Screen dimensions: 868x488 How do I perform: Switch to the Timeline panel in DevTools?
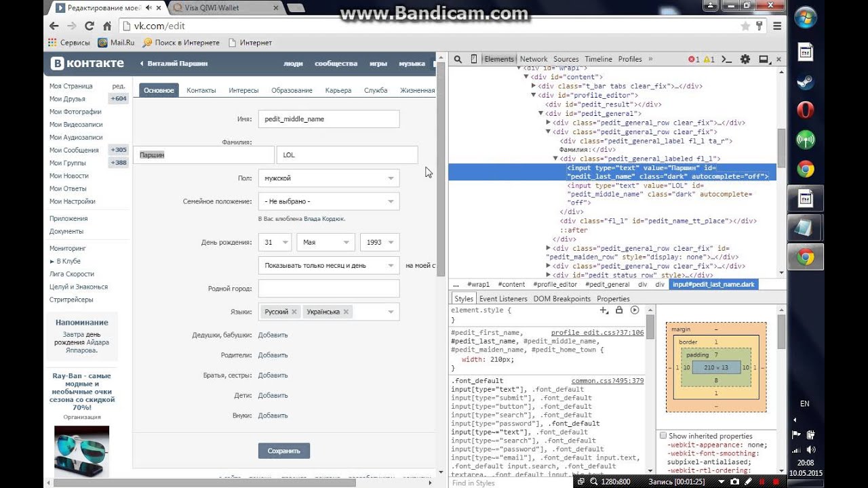coord(598,59)
